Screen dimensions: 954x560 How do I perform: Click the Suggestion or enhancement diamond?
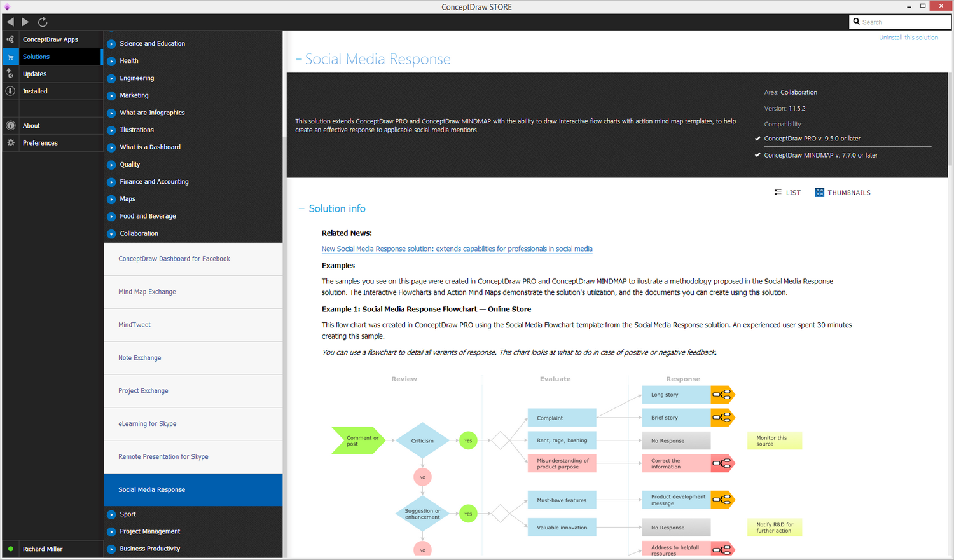tap(422, 514)
